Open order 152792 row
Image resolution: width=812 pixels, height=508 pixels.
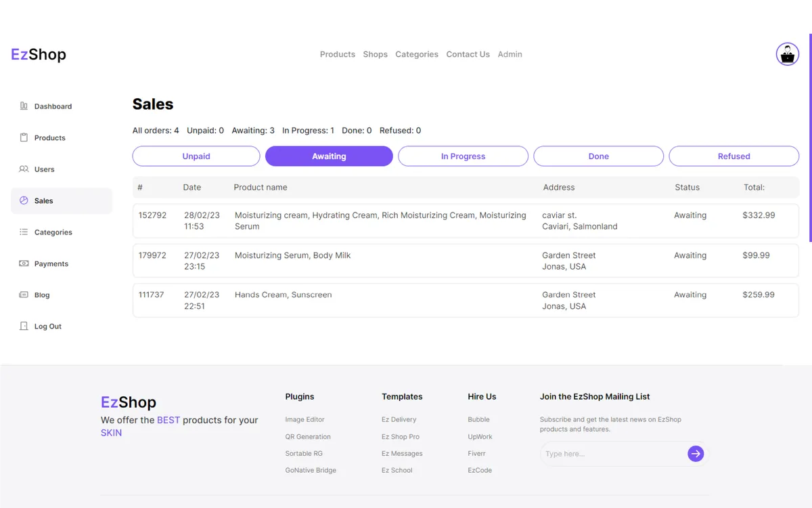tap(466, 221)
